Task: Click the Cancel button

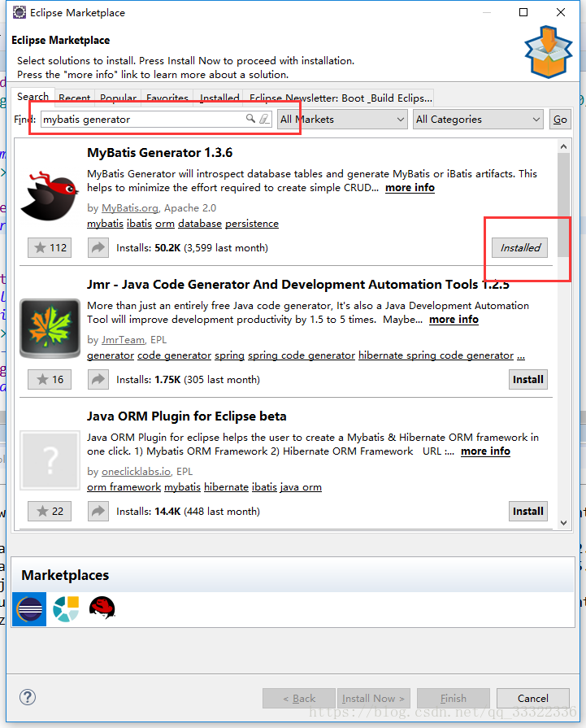Action: point(532,698)
